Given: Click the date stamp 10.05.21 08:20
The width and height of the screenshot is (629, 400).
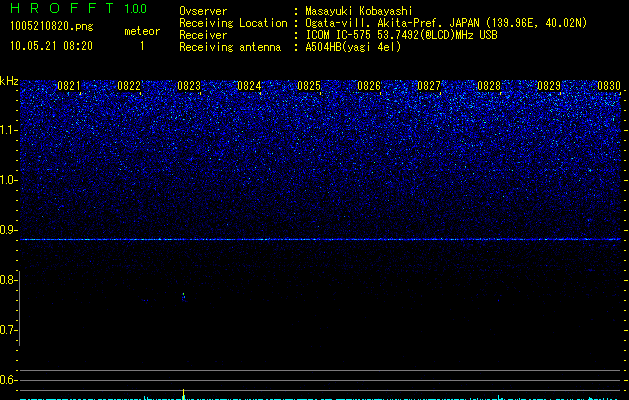Looking at the screenshot, I should coord(51,46).
